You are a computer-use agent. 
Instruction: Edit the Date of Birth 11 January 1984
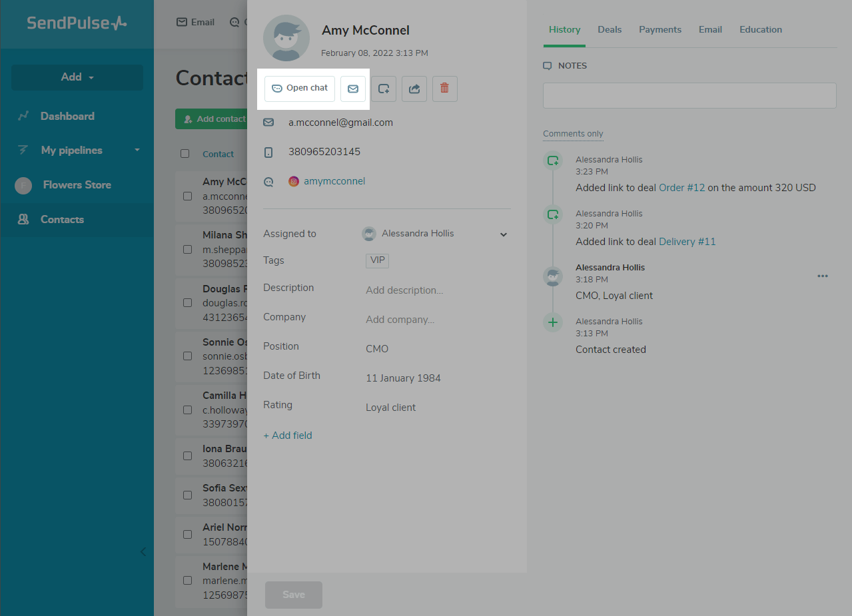[403, 378]
